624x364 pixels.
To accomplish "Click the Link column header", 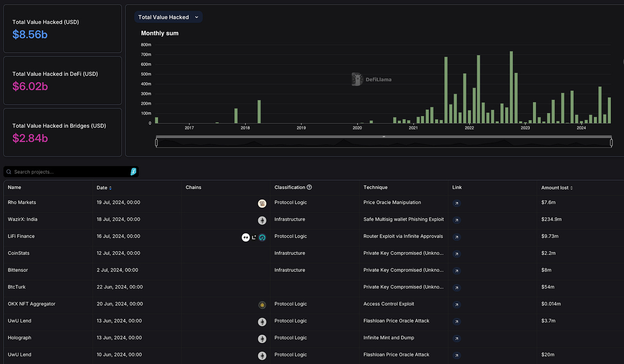I will (457, 187).
